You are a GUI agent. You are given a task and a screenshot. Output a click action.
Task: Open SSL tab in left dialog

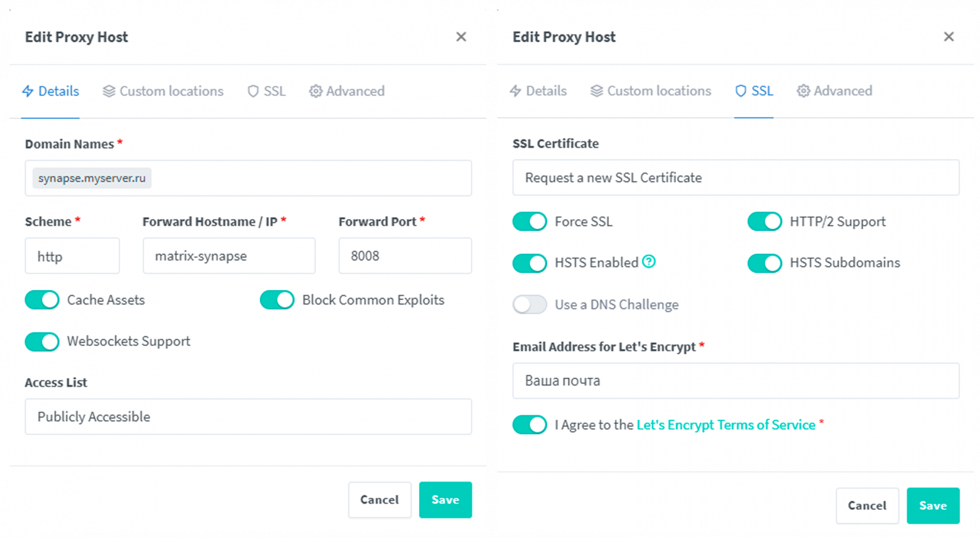point(267,92)
